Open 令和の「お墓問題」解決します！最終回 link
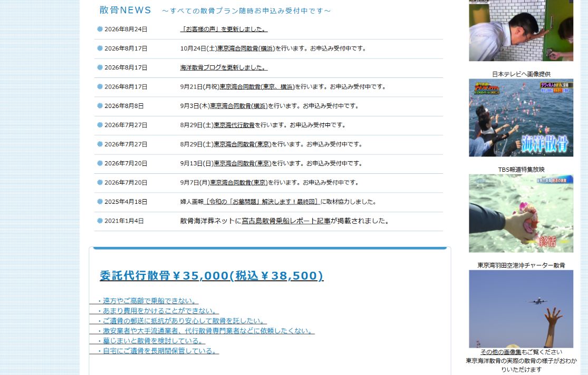 [262, 202]
